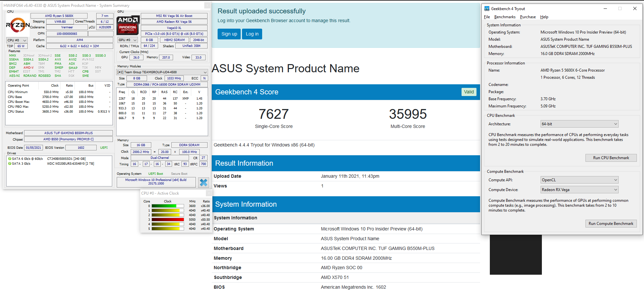This screenshot has width=644, height=290.
Task: Expand the Memory Modules TEAMGROUP-UD4-4500 dropdown
Action: 162,72
